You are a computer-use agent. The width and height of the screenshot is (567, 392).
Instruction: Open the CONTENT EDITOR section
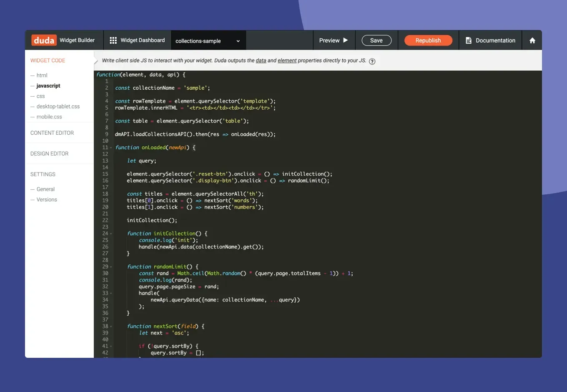(52, 133)
